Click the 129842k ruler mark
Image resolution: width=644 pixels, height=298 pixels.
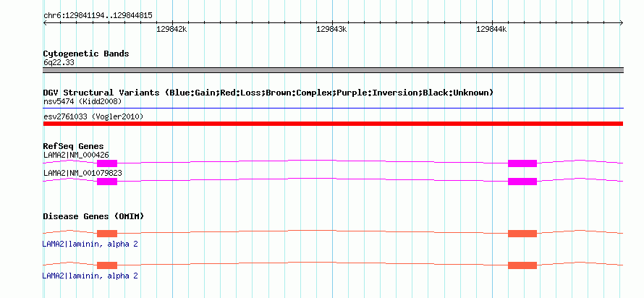pos(171,30)
